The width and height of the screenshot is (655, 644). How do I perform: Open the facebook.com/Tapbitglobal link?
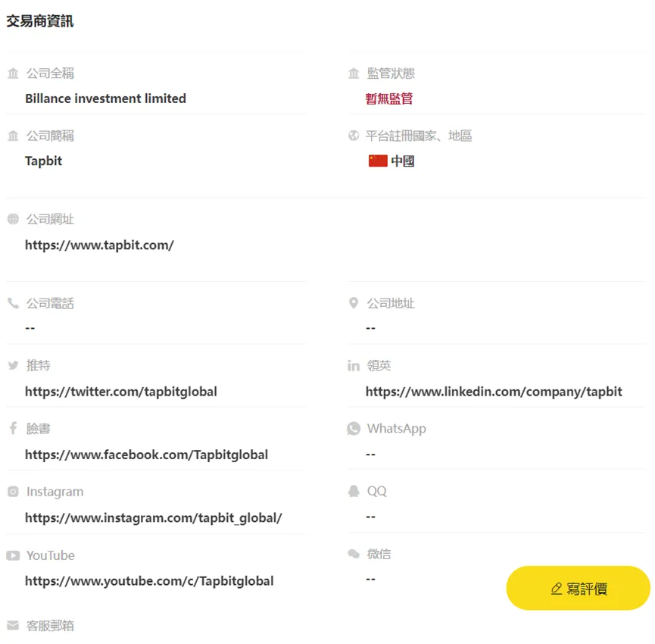point(147,455)
